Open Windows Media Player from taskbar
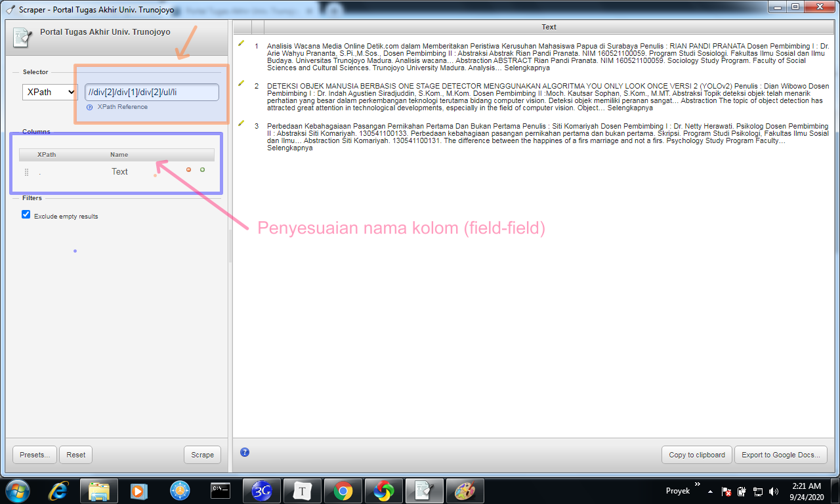 [x=138, y=491]
